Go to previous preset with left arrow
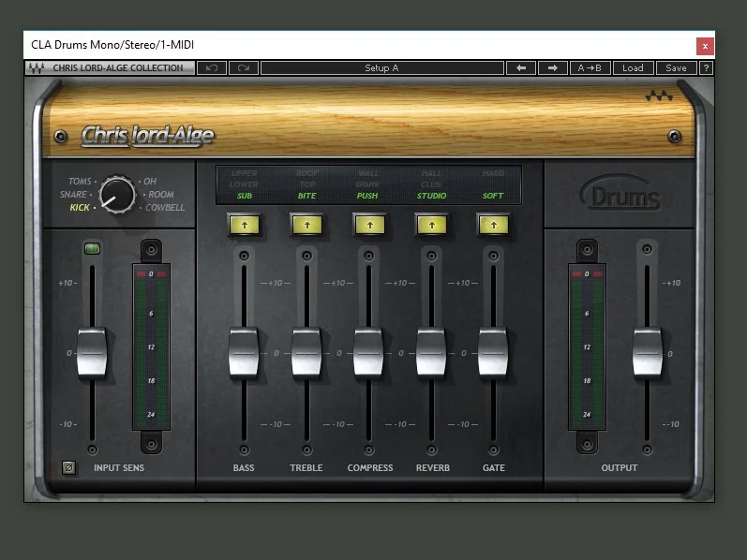The height and width of the screenshot is (560, 747). coord(521,68)
